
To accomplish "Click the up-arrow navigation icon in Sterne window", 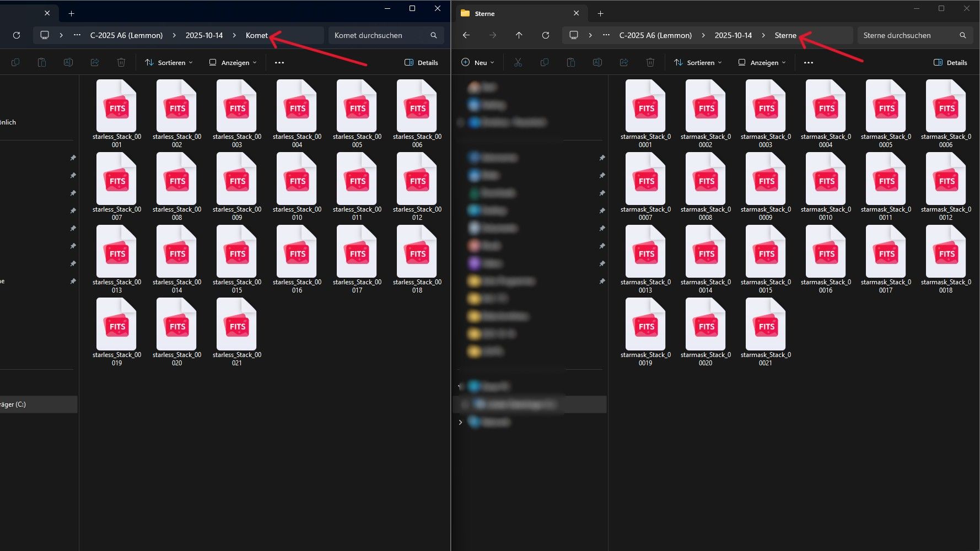I will 519,35.
